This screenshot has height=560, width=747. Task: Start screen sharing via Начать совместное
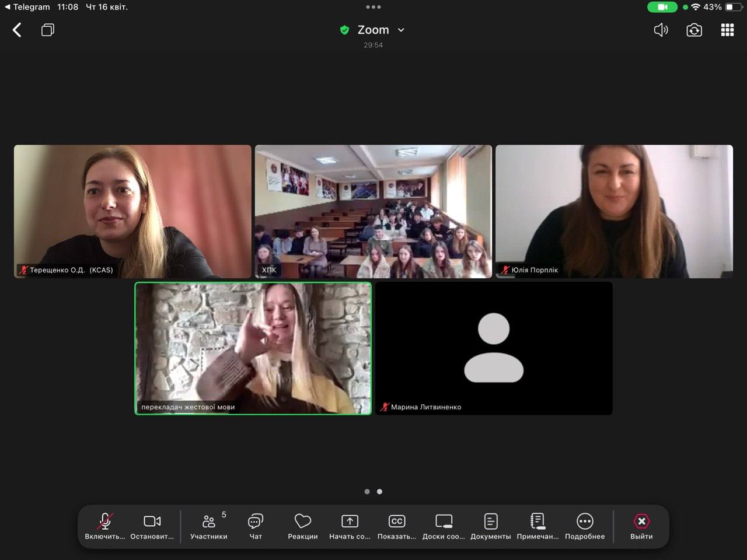click(350, 526)
